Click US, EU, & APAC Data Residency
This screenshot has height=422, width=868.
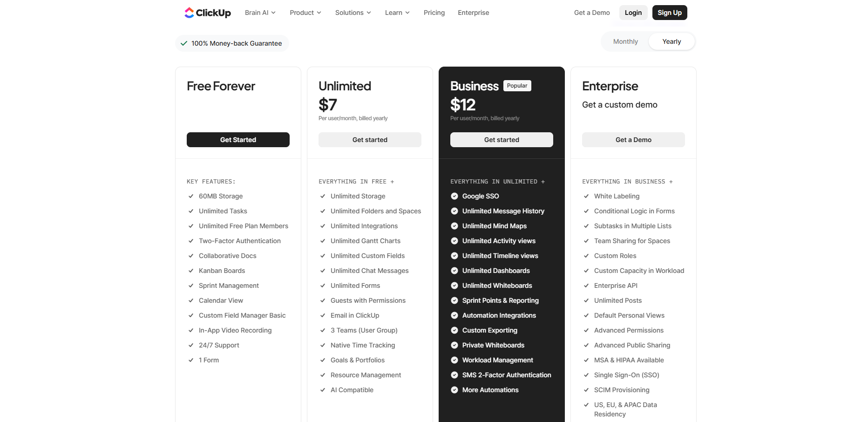click(x=625, y=409)
